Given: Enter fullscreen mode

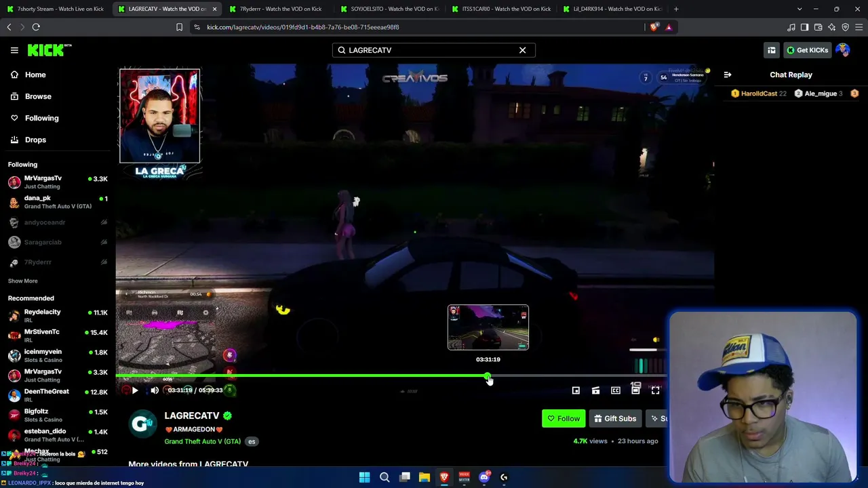Looking at the screenshot, I should point(655,390).
